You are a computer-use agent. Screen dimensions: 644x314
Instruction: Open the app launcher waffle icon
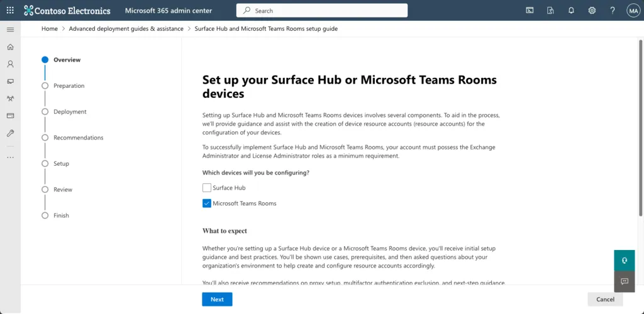[10, 11]
